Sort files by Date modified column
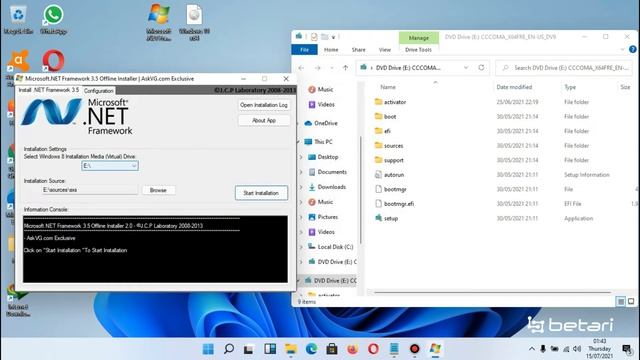 (514, 87)
